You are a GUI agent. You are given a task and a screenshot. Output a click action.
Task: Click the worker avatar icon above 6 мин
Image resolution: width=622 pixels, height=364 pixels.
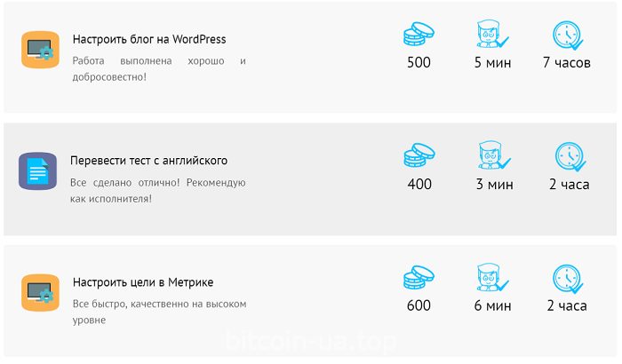[492, 278]
